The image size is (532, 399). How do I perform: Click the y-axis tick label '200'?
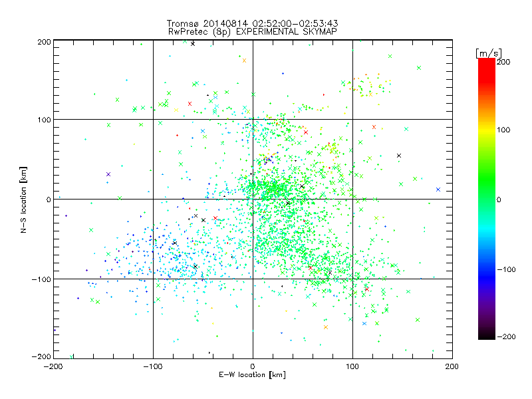[x=44, y=42]
